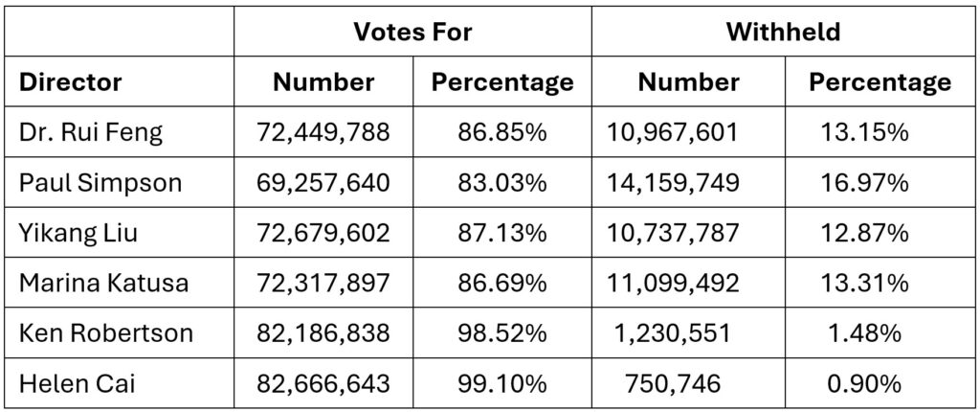The height and width of the screenshot is (412, 980).
Task: Click the 99.10% percentage cell
Action: point(502,384)
